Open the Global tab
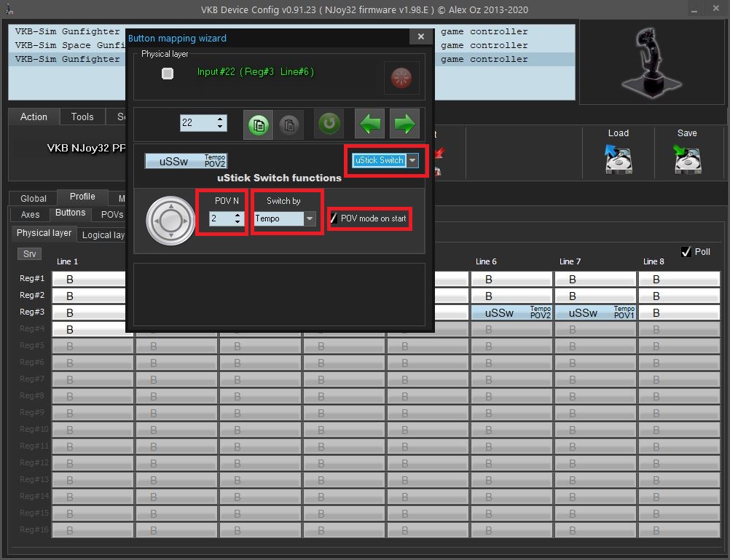 coord(34,198)
